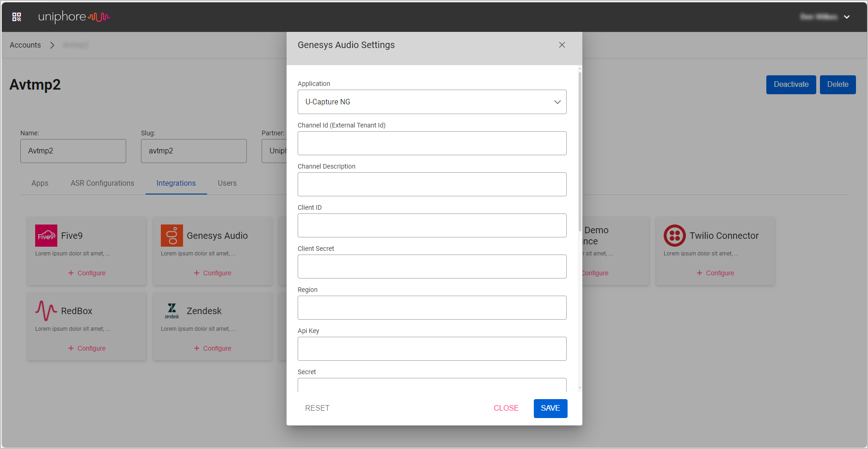The image size is (868, 449).
Task: Click the Deactivate button
Action: (791, 85)
